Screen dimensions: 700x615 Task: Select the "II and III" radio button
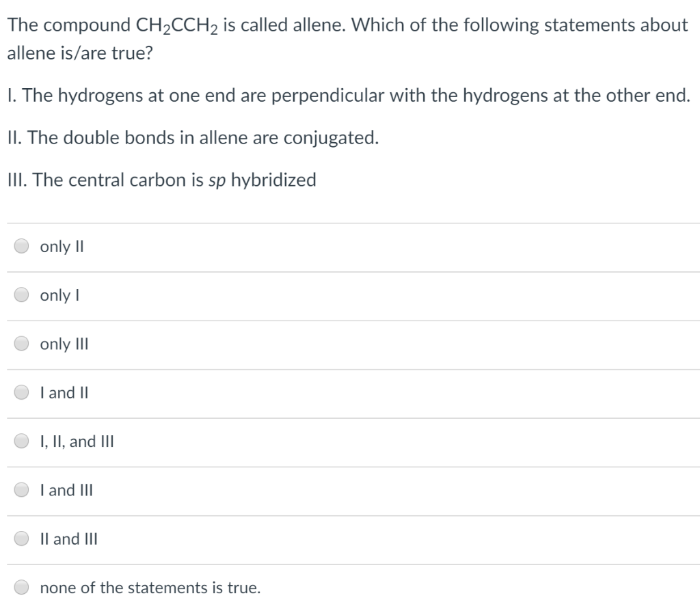pyautogui.click(x=20, y=539)
